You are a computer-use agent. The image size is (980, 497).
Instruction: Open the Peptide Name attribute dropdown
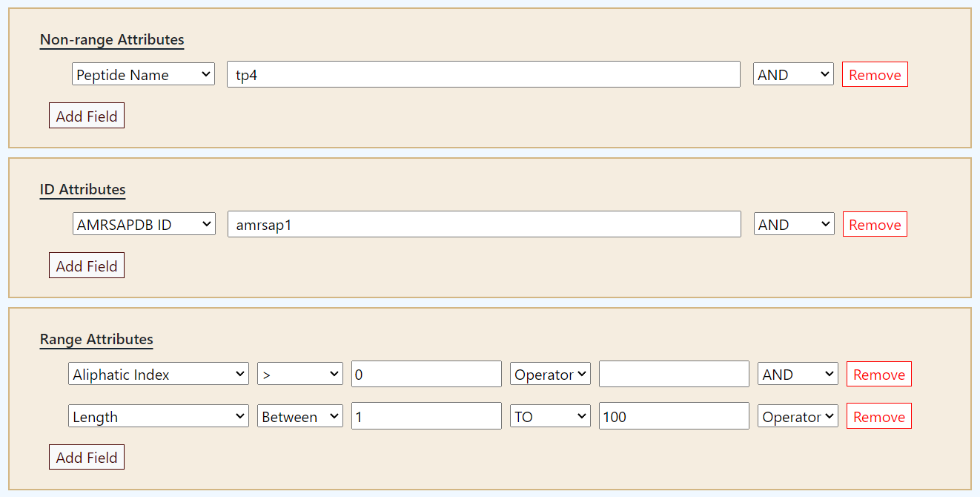(x=143, y=74)
